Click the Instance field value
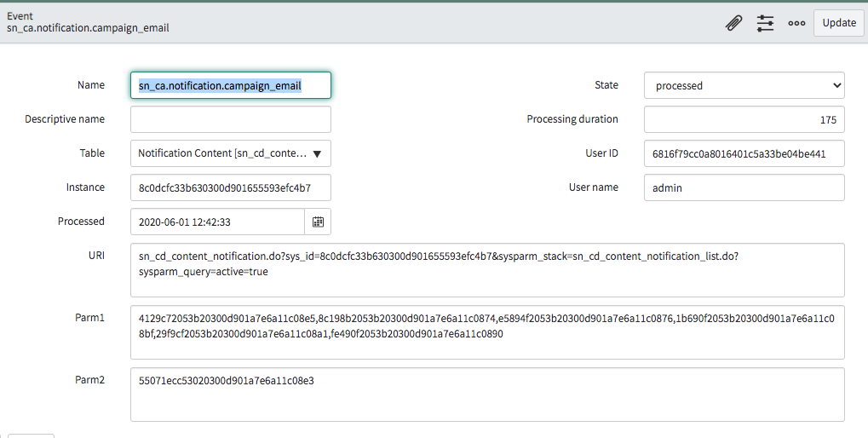The image size is (868, 438). 230,187
